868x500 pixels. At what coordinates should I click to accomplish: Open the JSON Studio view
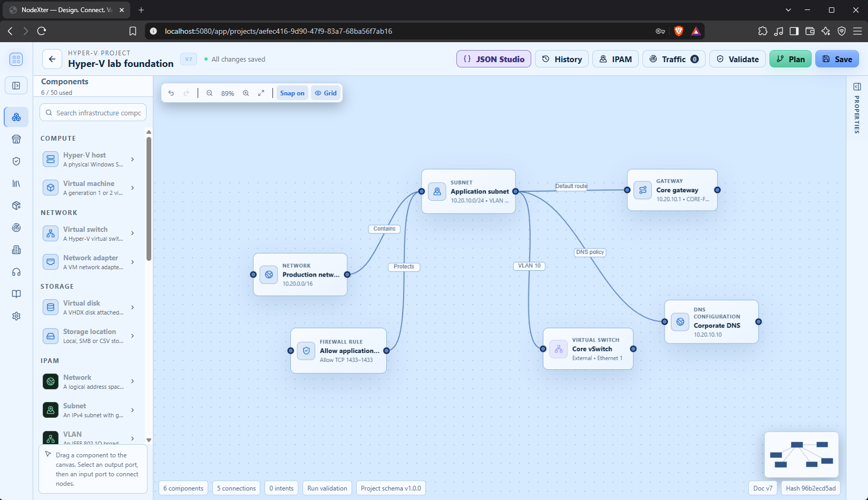(x=494, y=59)
